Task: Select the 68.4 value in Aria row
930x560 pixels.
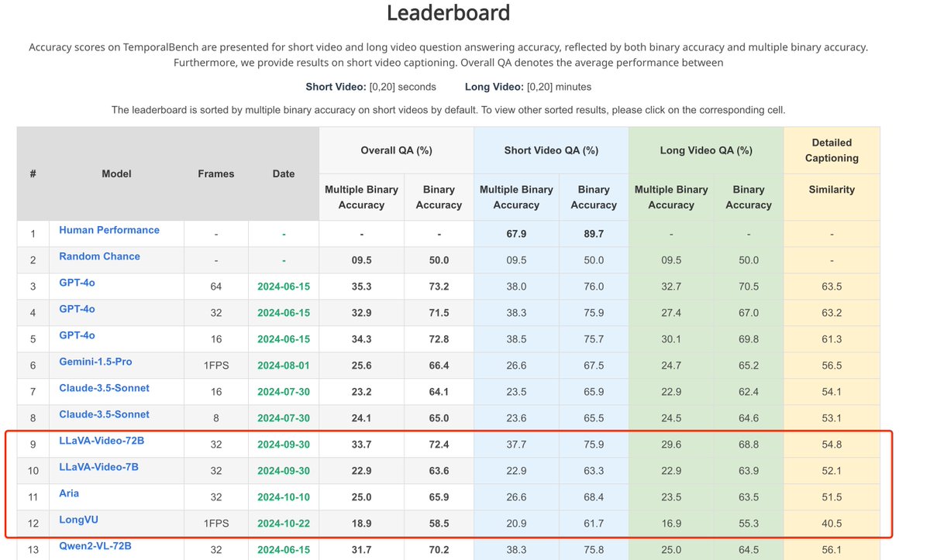Action: 594,497
